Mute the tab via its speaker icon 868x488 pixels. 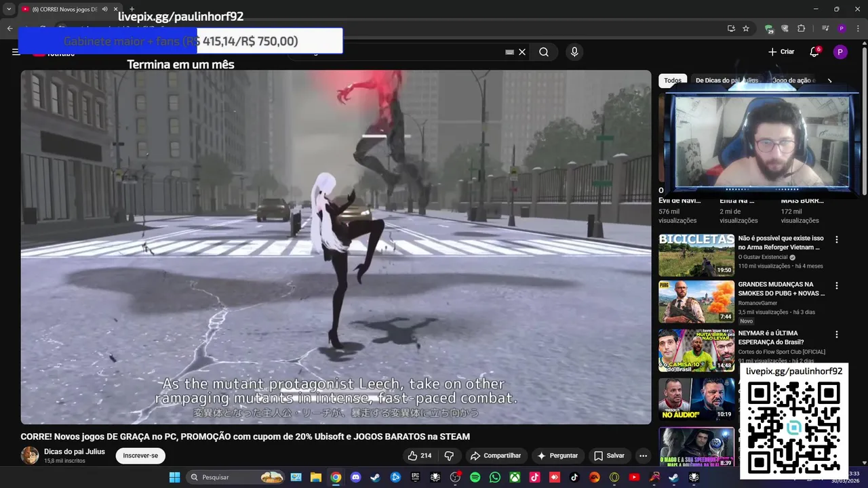pos(104,9)
